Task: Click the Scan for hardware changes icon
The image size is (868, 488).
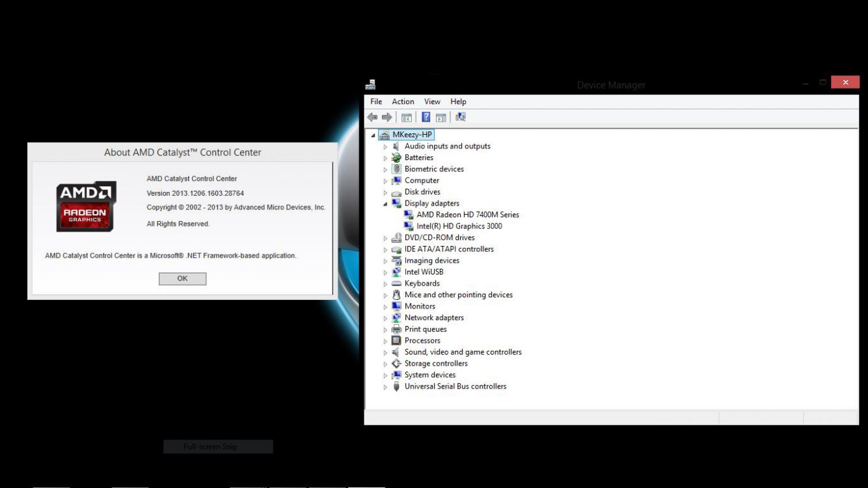Action: pyautogui.click(x=461, y=117)
